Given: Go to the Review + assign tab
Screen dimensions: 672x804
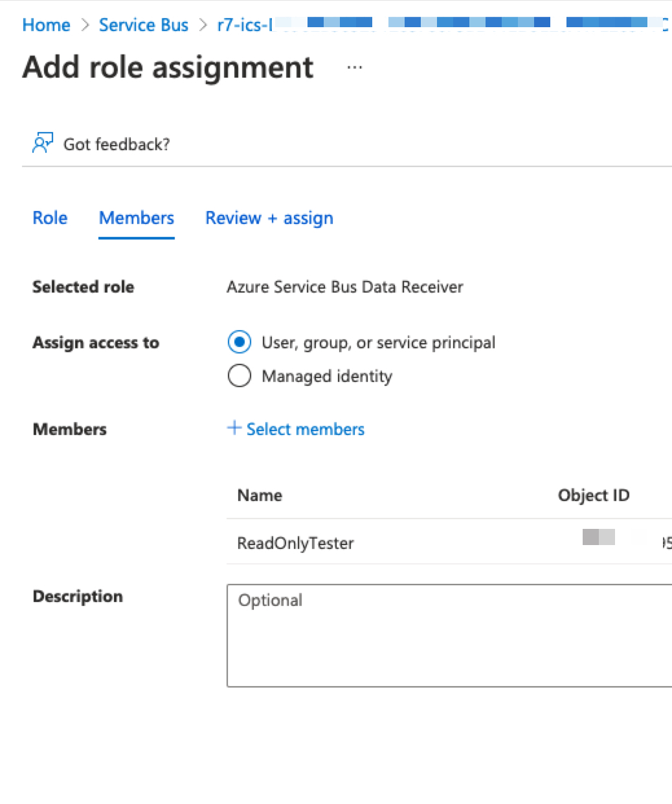Looking at the screenshot, I should [x=269, y=218].
